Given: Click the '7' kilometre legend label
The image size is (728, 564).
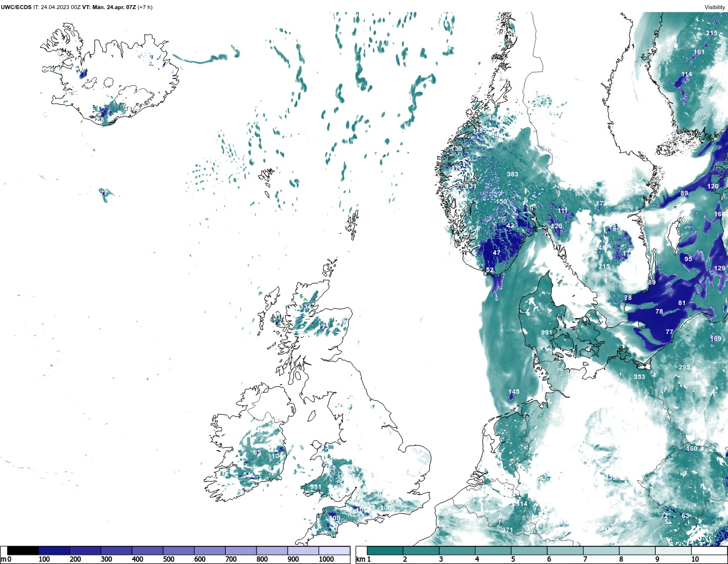Looking at the screenshot, I should pos(585,559).
